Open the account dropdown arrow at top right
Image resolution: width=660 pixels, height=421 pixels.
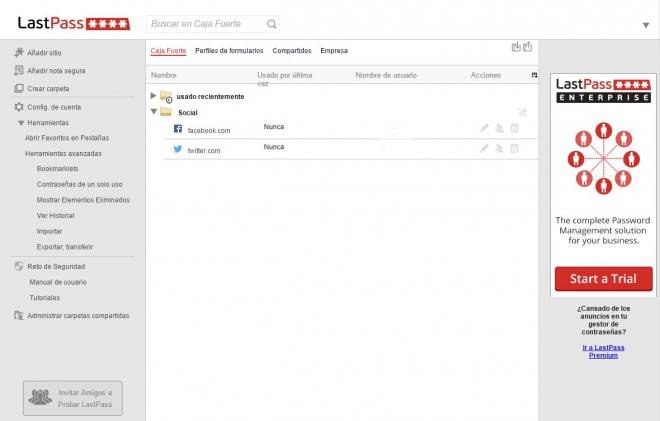point(646,25)
